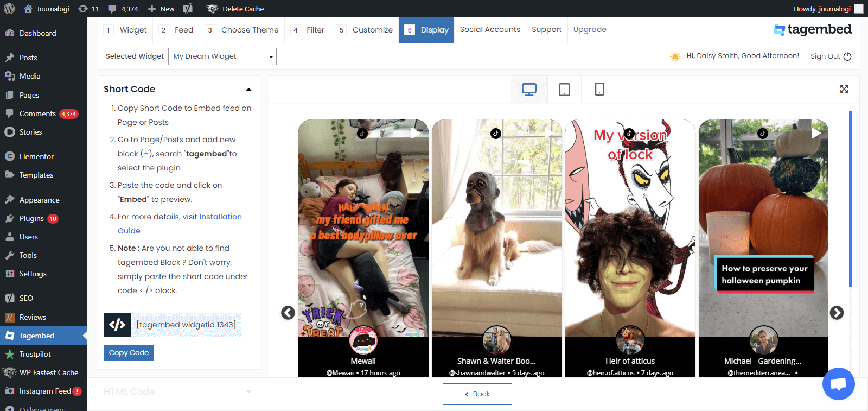Show next feed posts arrow

tap(837, 313)
